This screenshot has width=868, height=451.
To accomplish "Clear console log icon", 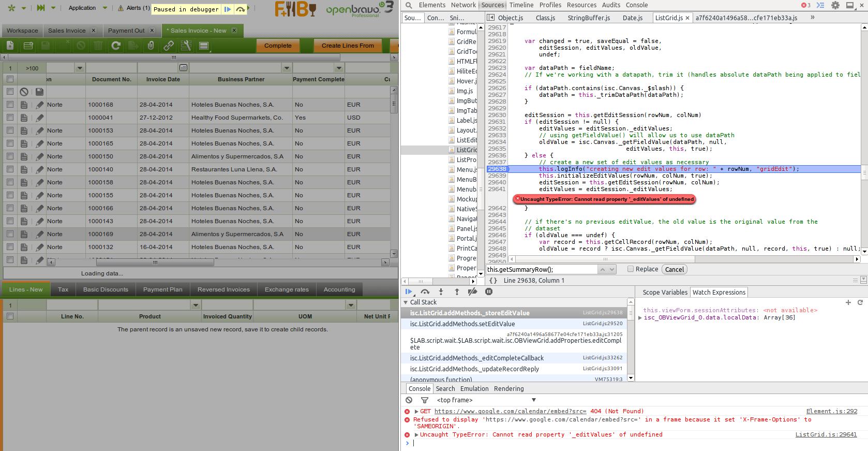I will tap(409, 400).
